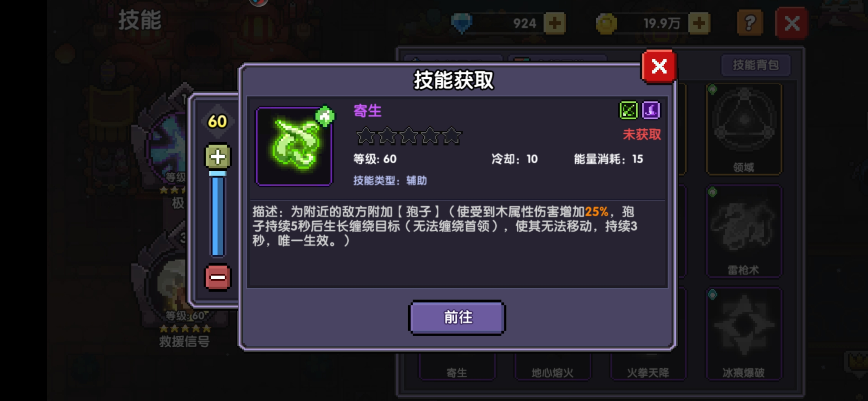Increase level with the plus button
868x401 pixels.
click(218, 156)
